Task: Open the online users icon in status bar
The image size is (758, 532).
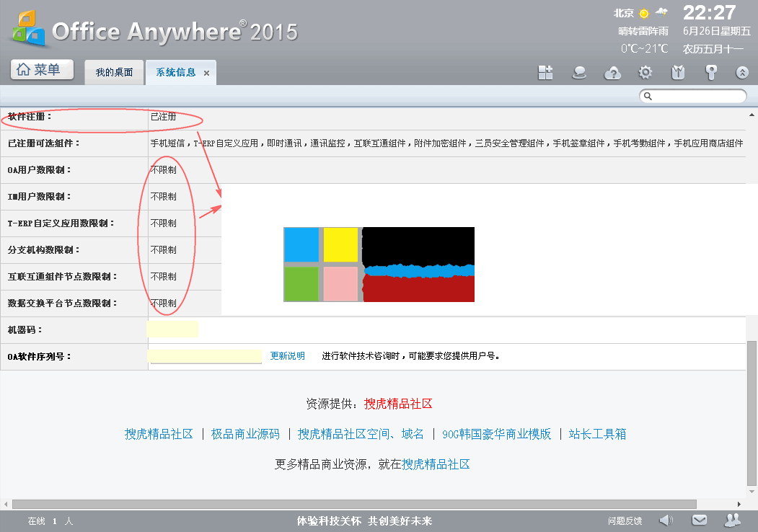Action: click(733, 520)
